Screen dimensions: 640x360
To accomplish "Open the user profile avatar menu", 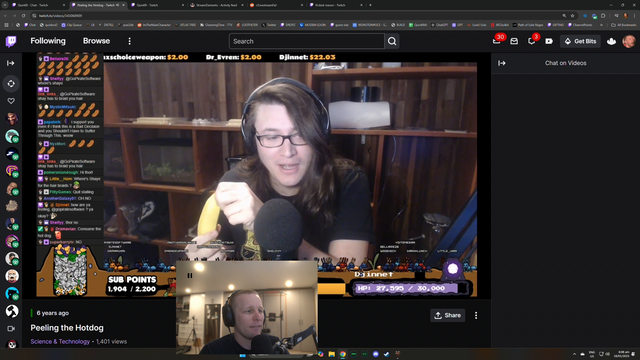I will tap(629, 41).
